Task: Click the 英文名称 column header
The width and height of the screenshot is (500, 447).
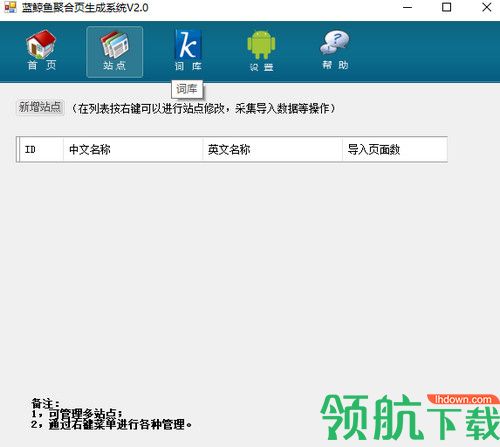Action: click(x=272, y=149)
